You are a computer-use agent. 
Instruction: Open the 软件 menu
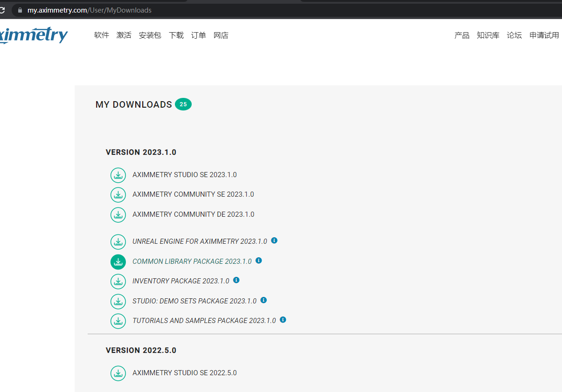pos(101,35)
